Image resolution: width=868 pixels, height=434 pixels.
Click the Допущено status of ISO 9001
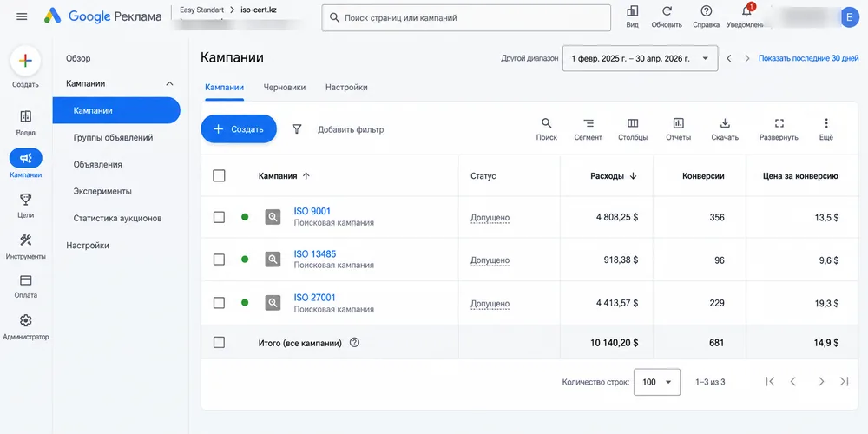(x=490, y=218)
